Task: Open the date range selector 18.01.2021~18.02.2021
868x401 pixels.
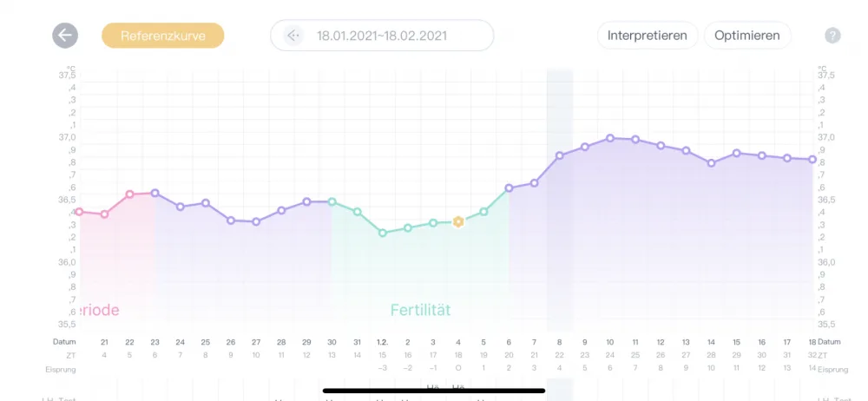Action: point(382,36)
